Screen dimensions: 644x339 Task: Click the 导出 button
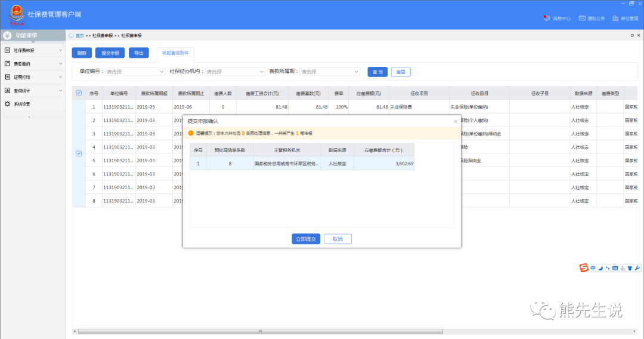(139, 53)
